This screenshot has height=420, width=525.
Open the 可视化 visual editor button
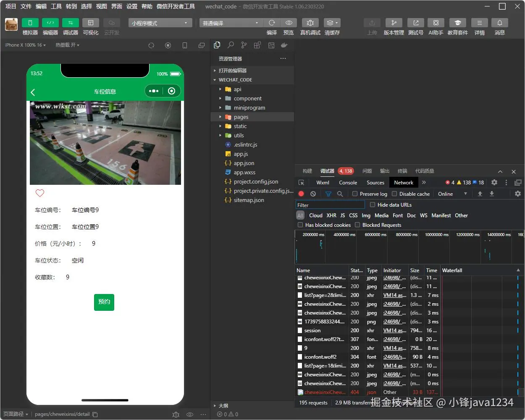click(x=91, y=23)
